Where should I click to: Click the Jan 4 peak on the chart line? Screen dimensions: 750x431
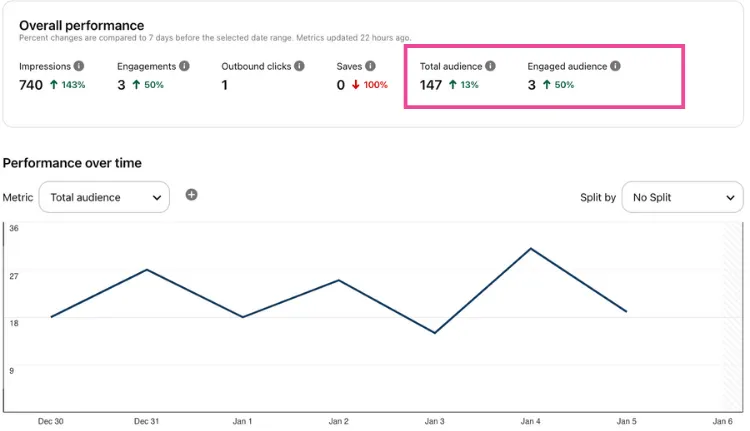pyautogui.click(x=530, y=249)
